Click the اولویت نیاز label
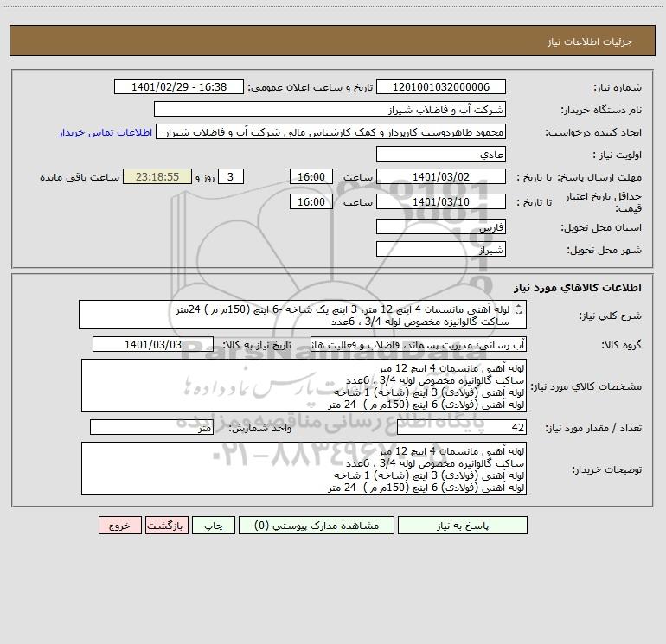Screen dimensions: 666x644 point(618,156)
